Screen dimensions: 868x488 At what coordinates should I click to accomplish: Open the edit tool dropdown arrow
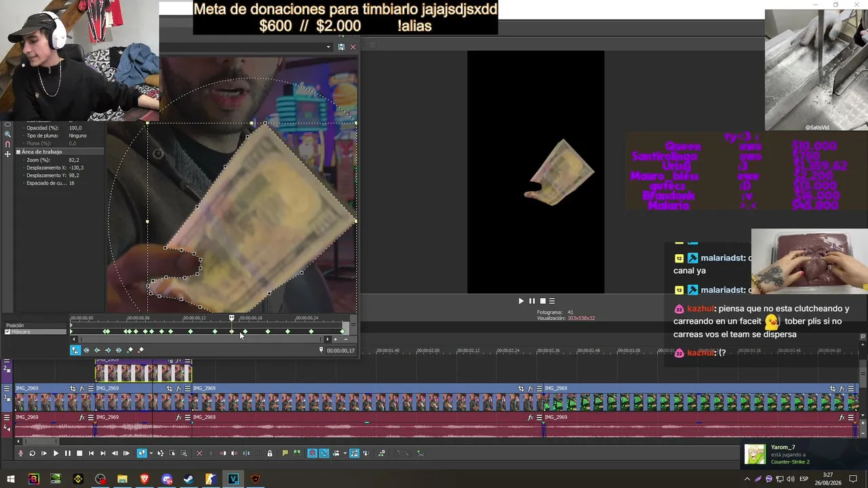pyautogui.click(x=150, y=453)
